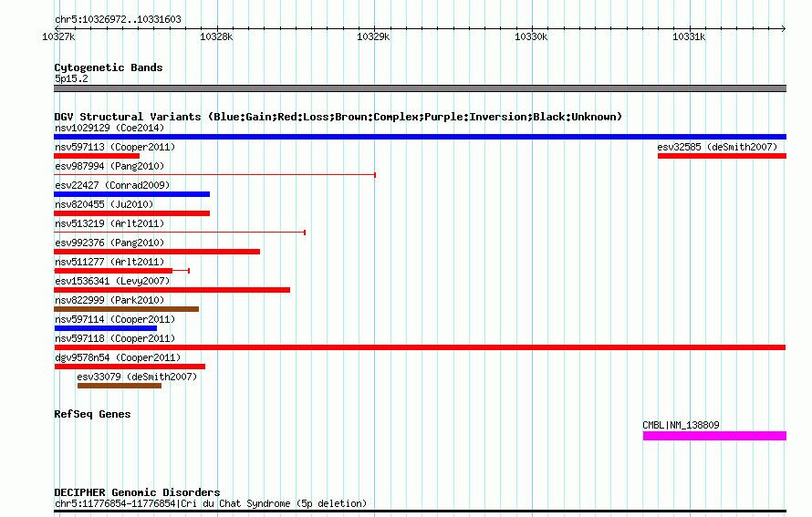Click the esv22427 (Conrad2009) blue bar
This screenshot has width=812, height=517.
click(x=132, y=194)
